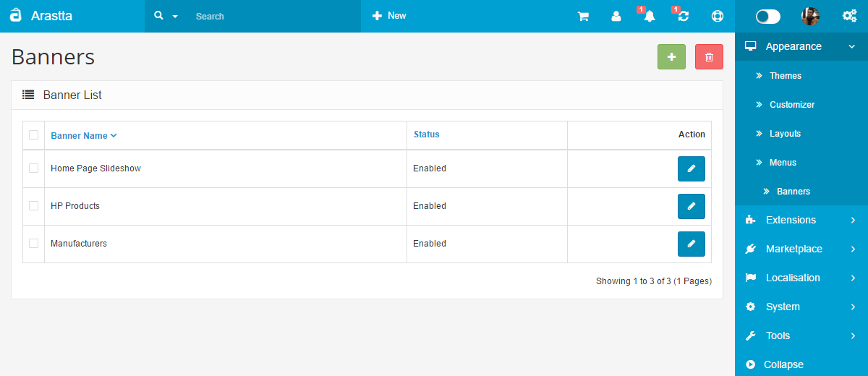Viewport: 868px width, 376px height.
Task: Click the Banner List panel heading text
Action: [x=72, y=95]
